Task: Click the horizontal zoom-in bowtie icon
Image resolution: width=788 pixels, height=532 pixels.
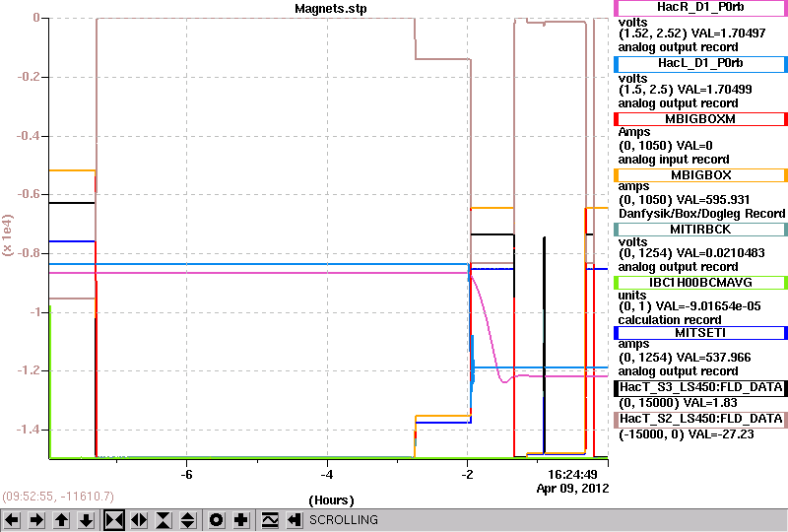Action: click(x=114, y=520)
